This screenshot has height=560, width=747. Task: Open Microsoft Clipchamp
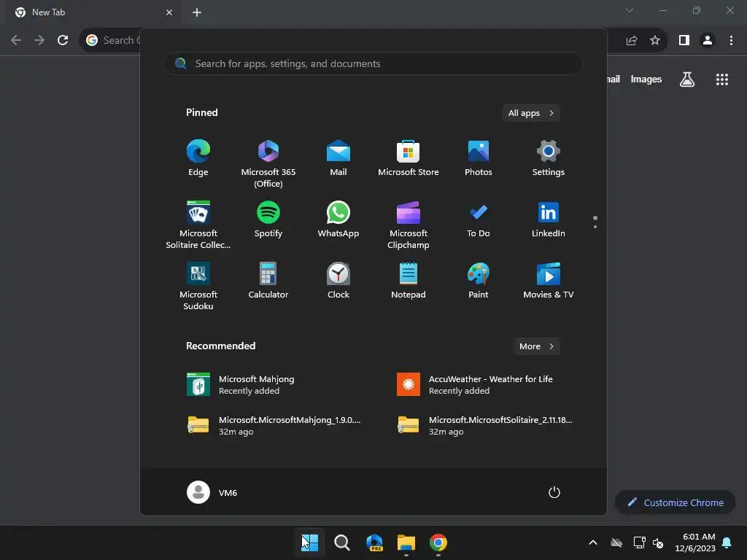point(409,225)
